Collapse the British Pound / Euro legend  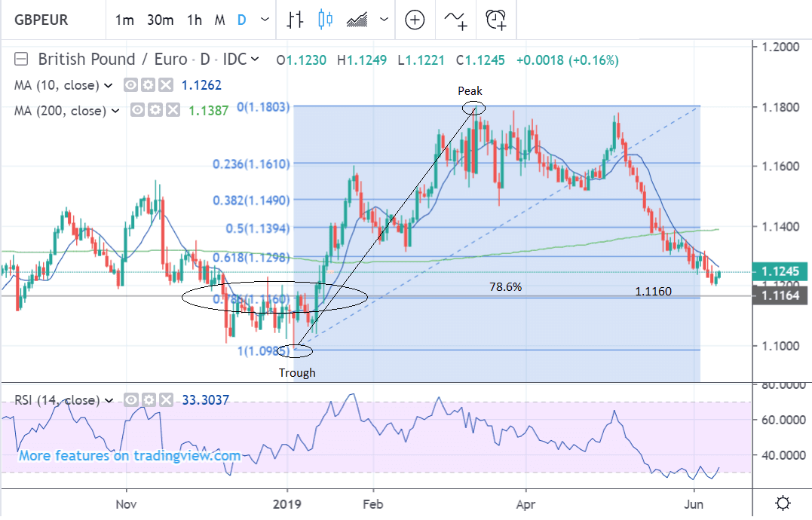pyautogui.click(x=20, y=60)
